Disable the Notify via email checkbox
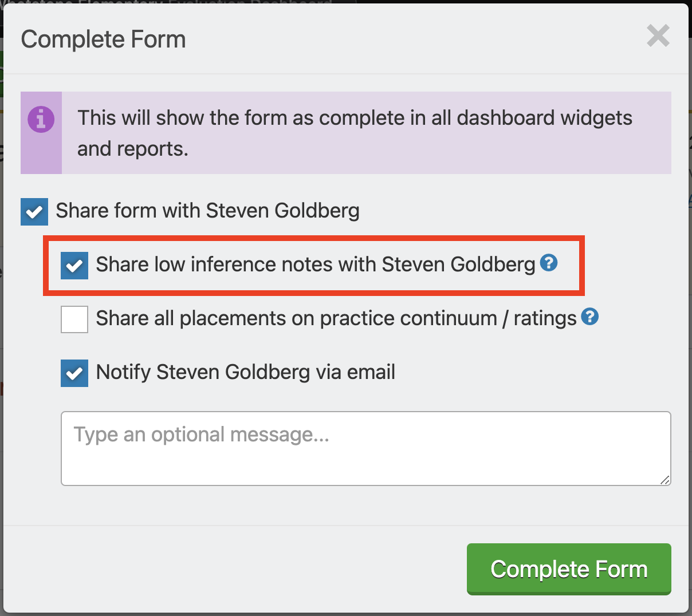The image size is (692, 616). tap(74, 373)
